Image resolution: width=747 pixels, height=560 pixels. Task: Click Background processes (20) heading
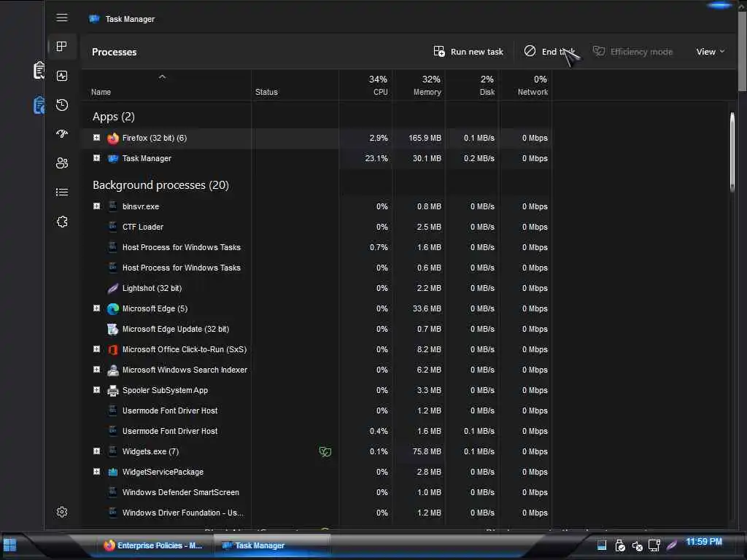(160, 185)
